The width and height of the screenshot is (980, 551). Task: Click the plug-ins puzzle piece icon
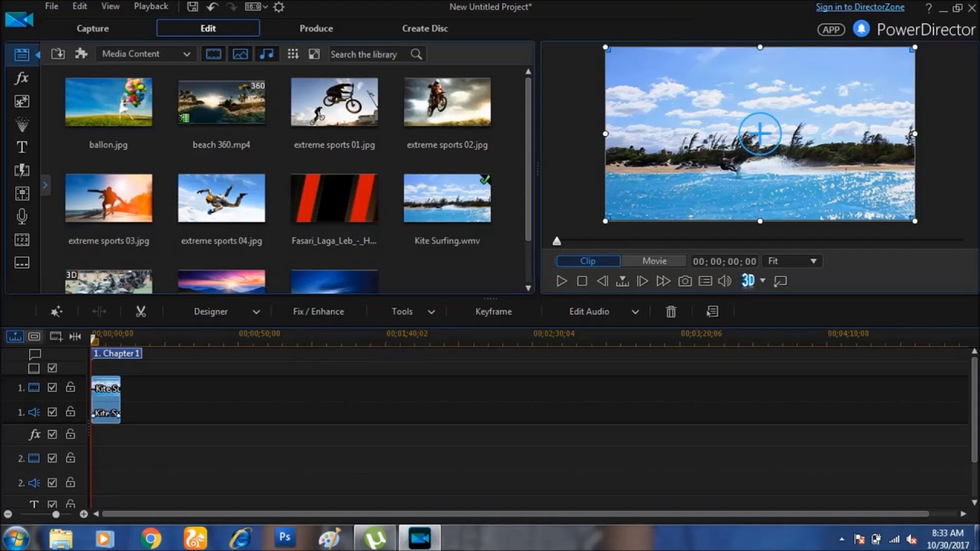point(81,54)
